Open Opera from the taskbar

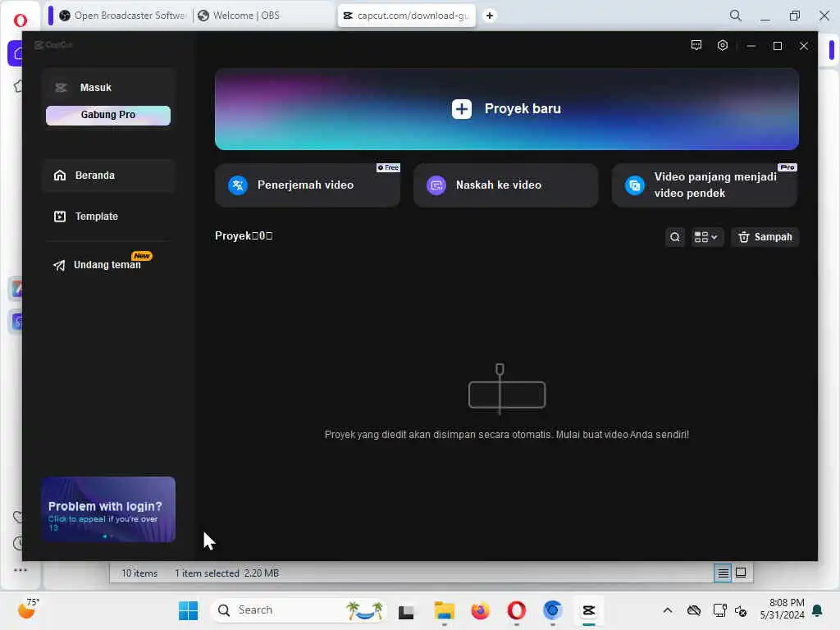(517, 610)
